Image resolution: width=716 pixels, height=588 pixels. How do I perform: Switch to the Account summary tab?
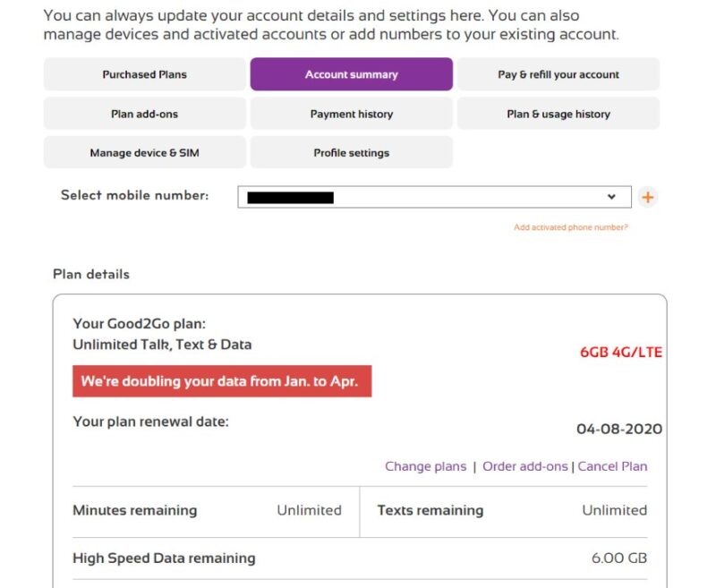pos(351,75)
